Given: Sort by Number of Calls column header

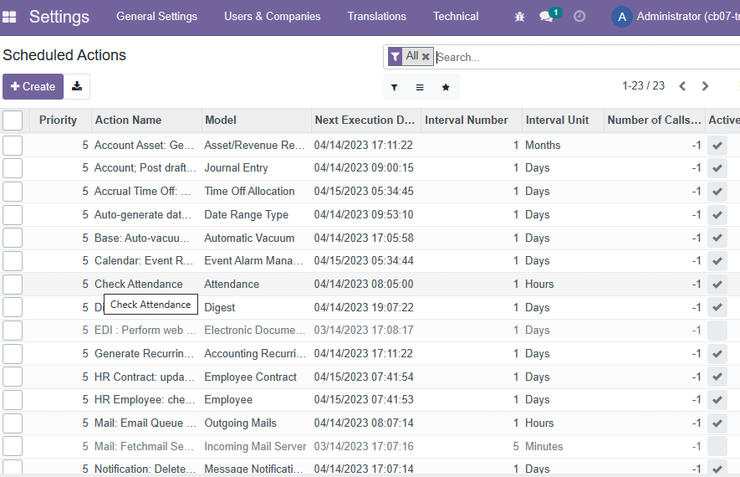Looking at the screenshot, I should [x=654, y=120].
